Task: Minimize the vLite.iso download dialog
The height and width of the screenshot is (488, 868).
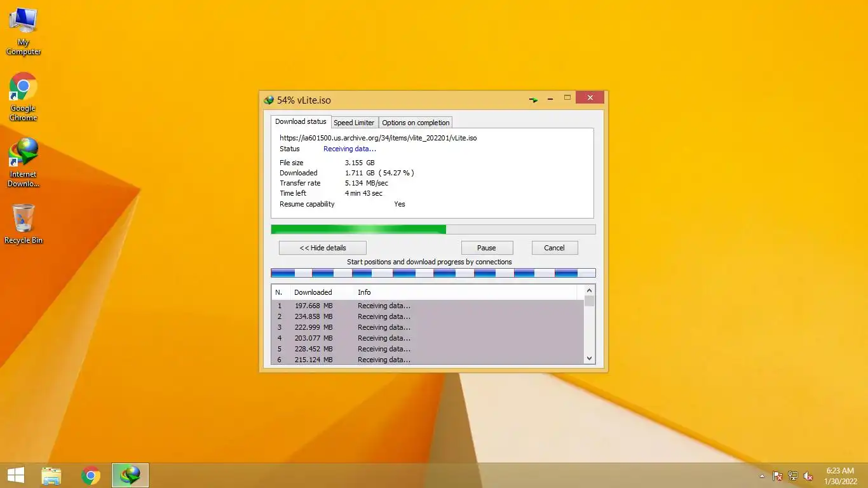Action: pos(550,98)
